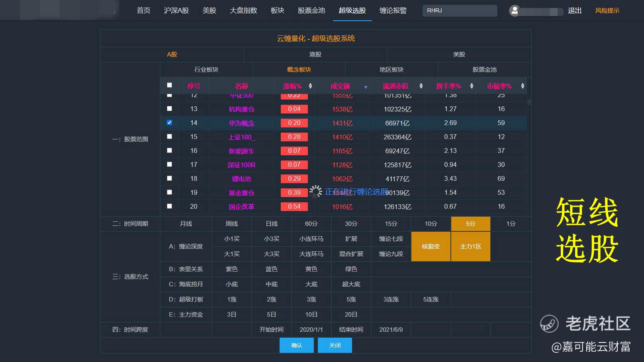Click the 关闭 button

(335, 345)
